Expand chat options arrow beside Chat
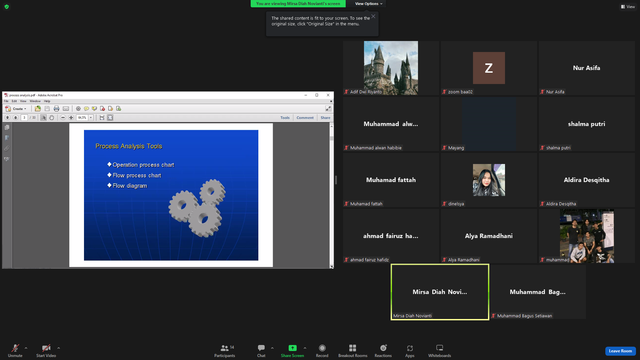The width and height of the screenshot is (640, 360). point(272,348)
